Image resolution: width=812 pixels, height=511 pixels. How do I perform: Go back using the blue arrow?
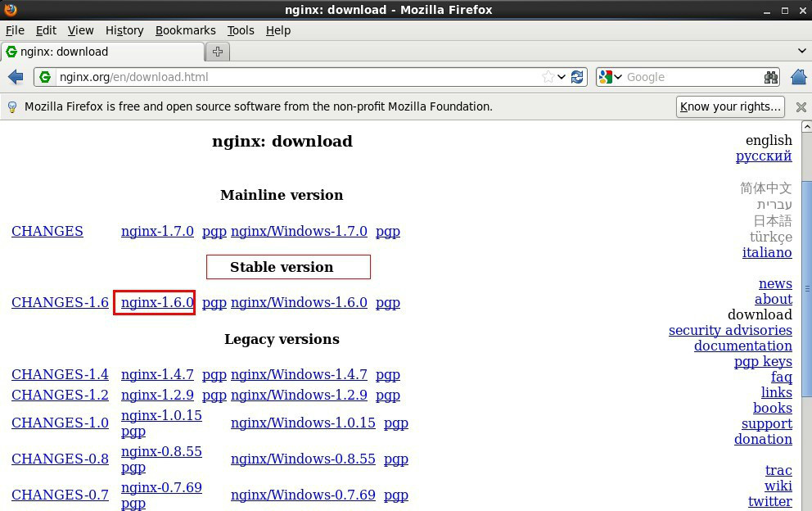pyautogui.click(x=16, y=77)
